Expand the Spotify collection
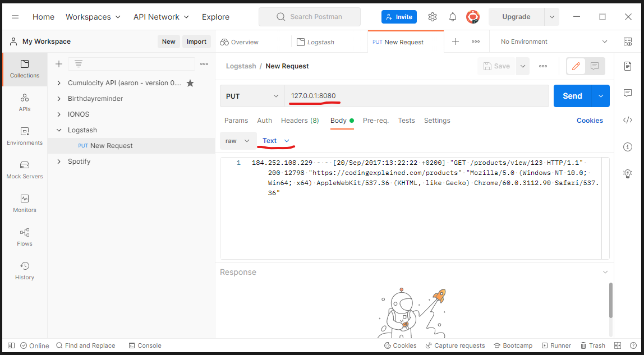644x355 pixels. click(59, 162)
